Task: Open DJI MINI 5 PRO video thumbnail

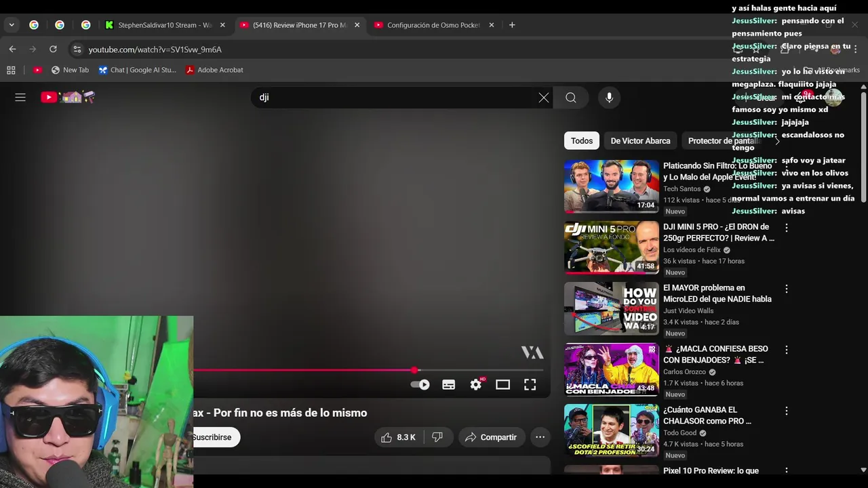Action: [611, 247]
